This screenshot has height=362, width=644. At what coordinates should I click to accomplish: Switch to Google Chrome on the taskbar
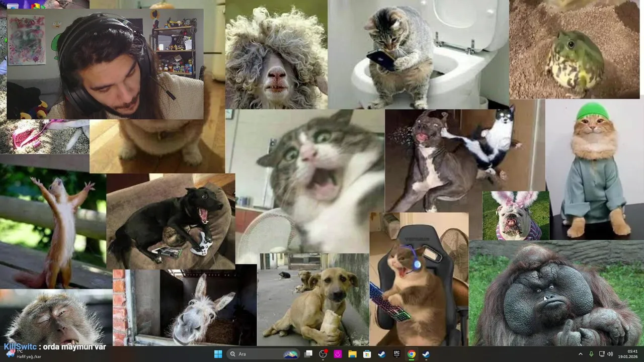[x=412, y=354]
